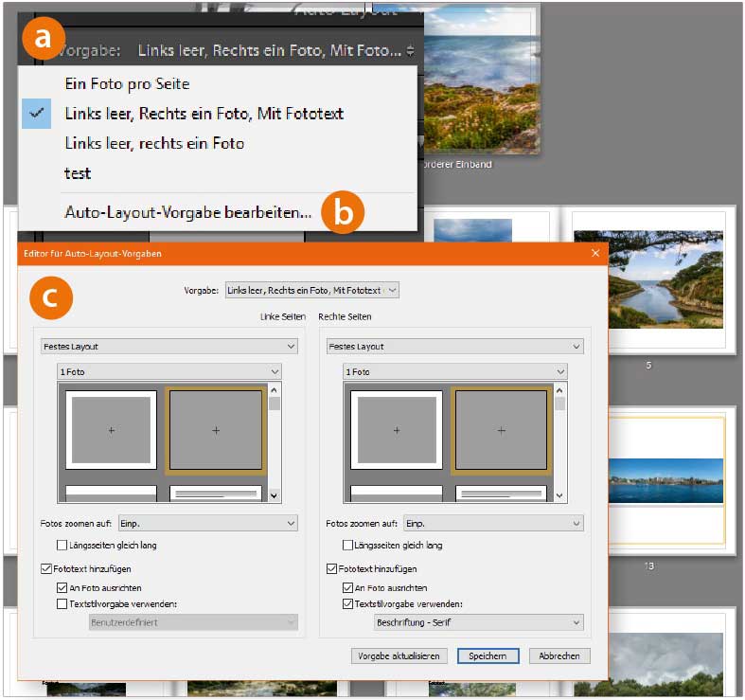
Task: Open 'Beschriftung - Serif' text style dropdown
Action: pyautogui.click(x=478, y=622)
